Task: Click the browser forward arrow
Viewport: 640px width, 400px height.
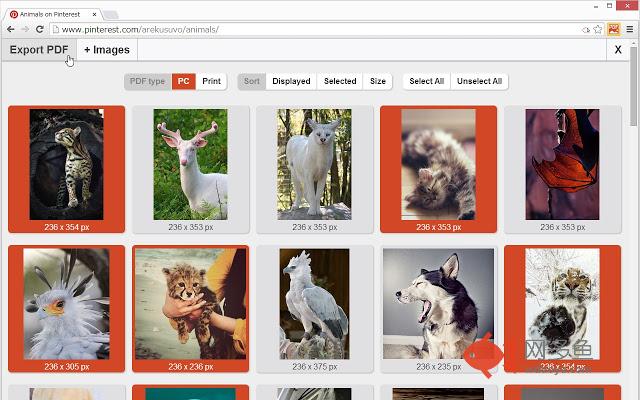Action: pos(25,29)
